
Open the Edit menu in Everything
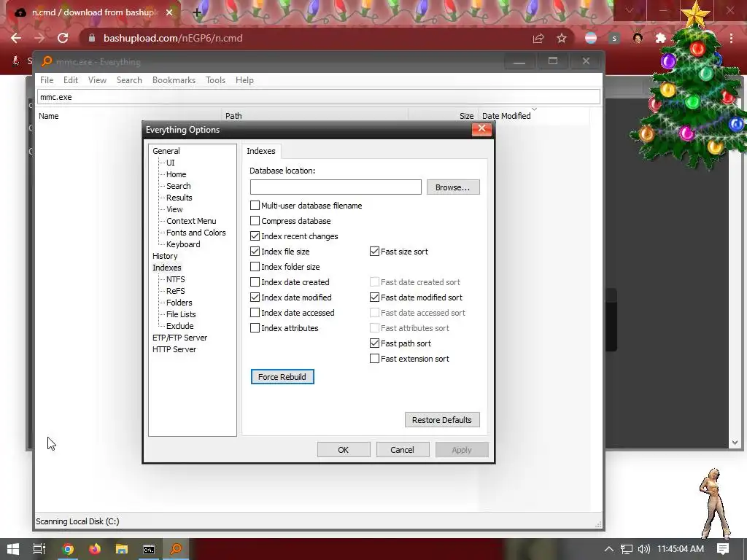click(71, 80)
